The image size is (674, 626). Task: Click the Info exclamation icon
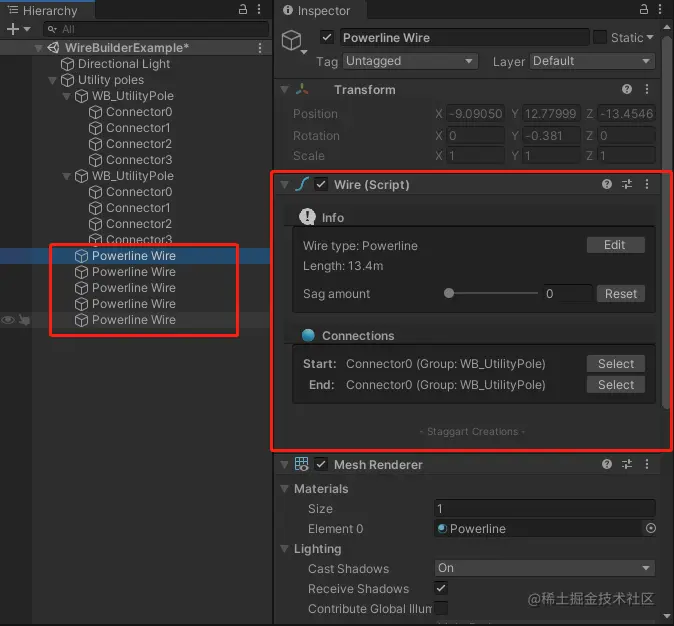tap(307, 217)
